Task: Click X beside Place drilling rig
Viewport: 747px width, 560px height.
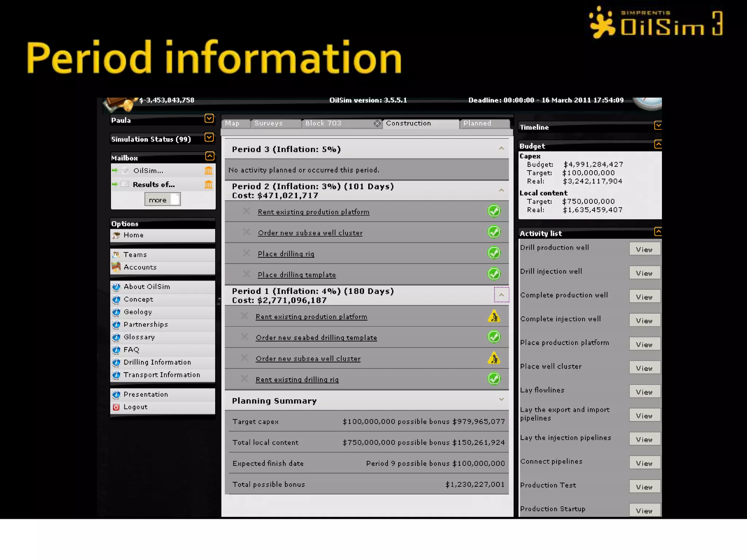Action: pos(247,253)
